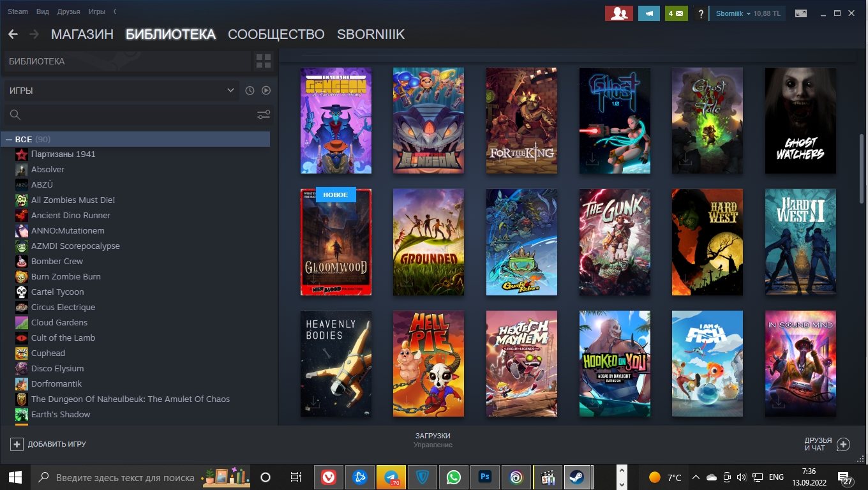This screenshot has height=490, width=868.
Task: Open Friends and Chat plus icon
Action: (x=843, y=444)
